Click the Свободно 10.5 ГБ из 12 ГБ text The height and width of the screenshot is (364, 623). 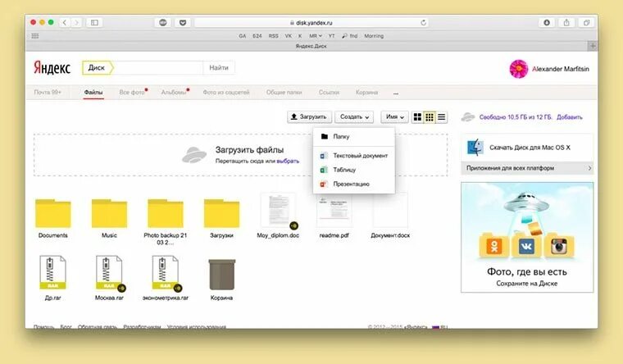[516, 117]
